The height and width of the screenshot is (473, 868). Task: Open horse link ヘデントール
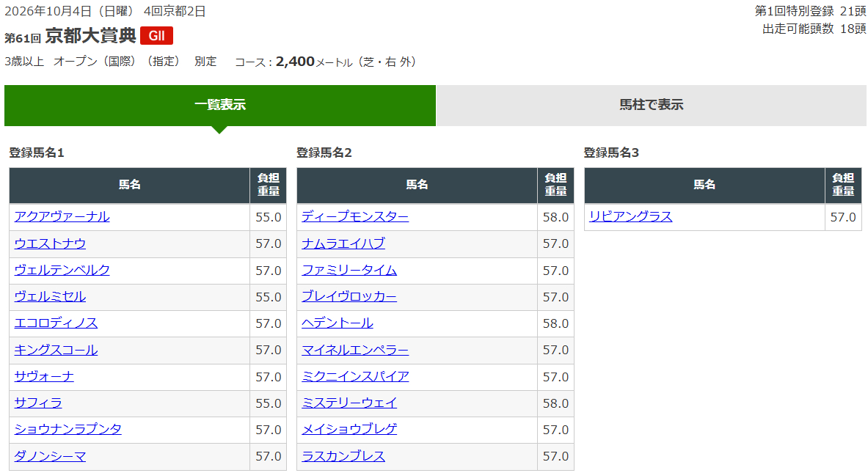337,323
